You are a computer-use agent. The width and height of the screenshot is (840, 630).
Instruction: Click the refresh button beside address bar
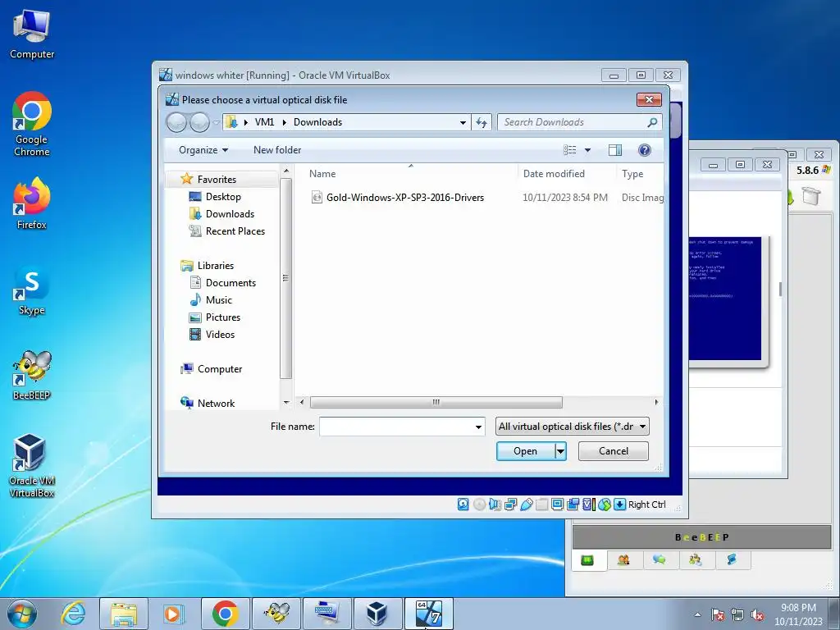point(482,123)
